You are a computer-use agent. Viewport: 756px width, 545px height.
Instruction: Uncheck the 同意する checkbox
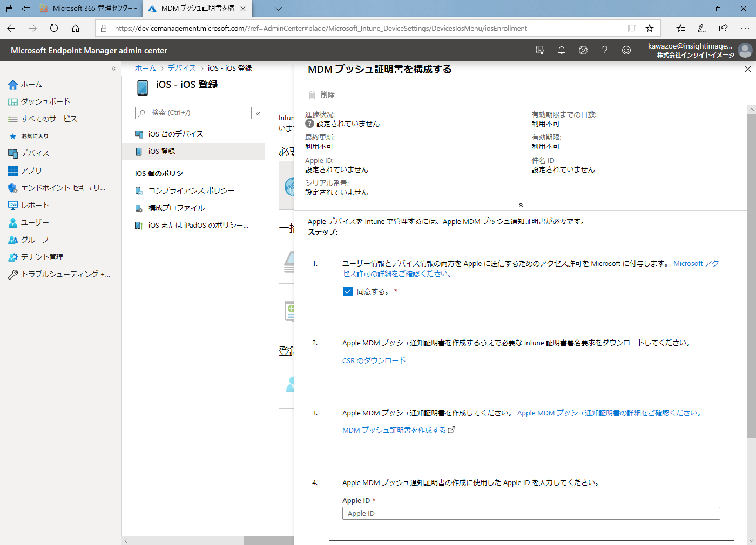coord(347,291)
